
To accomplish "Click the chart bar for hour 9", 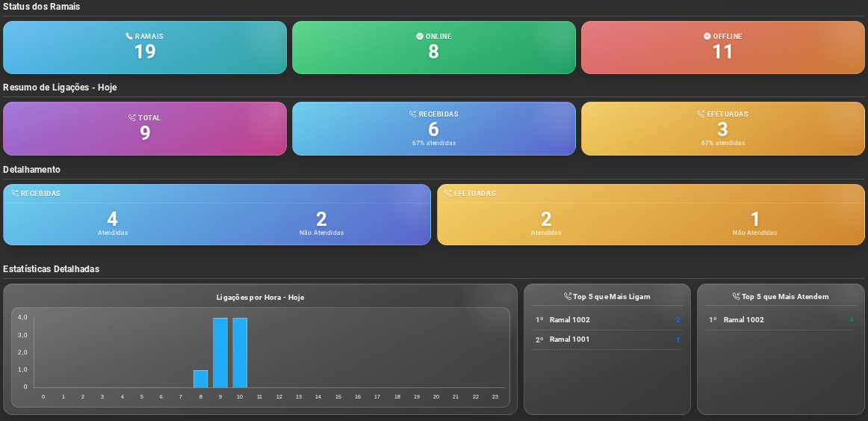I will click(x=220, y=353).
